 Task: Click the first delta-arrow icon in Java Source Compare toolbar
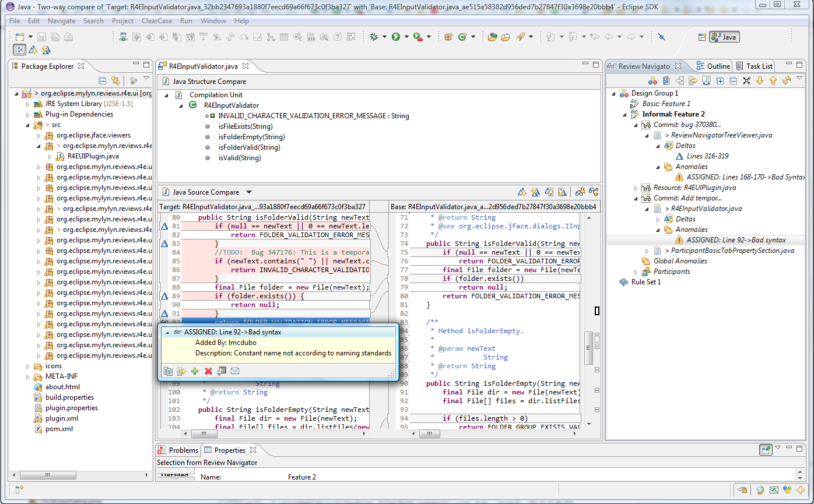pos(522,192)
